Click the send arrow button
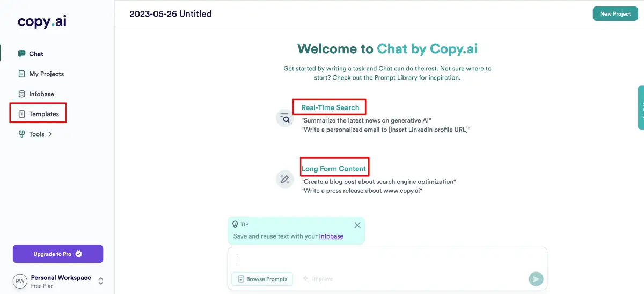Image resolution: width=644 pixels, height=294 pixels. tap(536, 278)
